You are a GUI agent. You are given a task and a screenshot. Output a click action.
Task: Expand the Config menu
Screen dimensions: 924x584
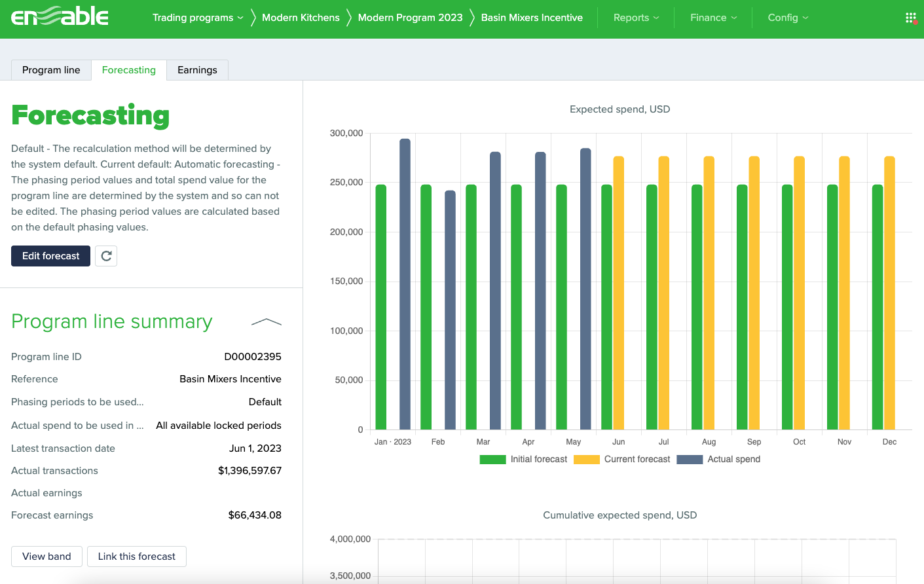pyautogui.click(x=788, y=18)
